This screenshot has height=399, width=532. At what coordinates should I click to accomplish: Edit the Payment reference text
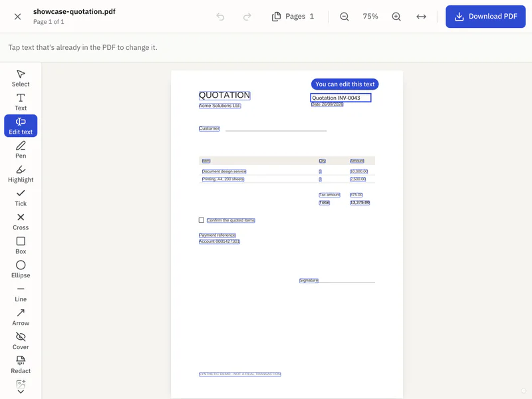217,235
